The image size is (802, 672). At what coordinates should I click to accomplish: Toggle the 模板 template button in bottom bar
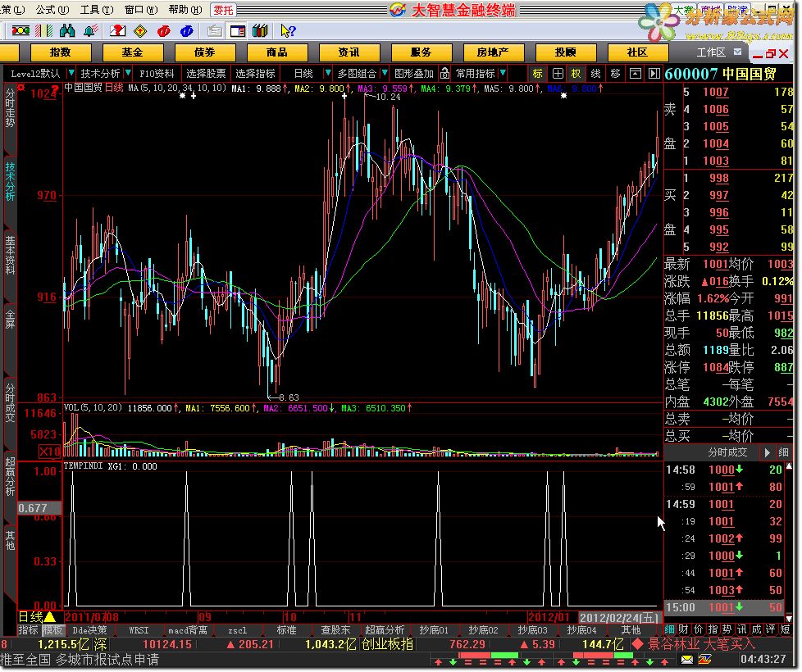click(x=52, y=630)
